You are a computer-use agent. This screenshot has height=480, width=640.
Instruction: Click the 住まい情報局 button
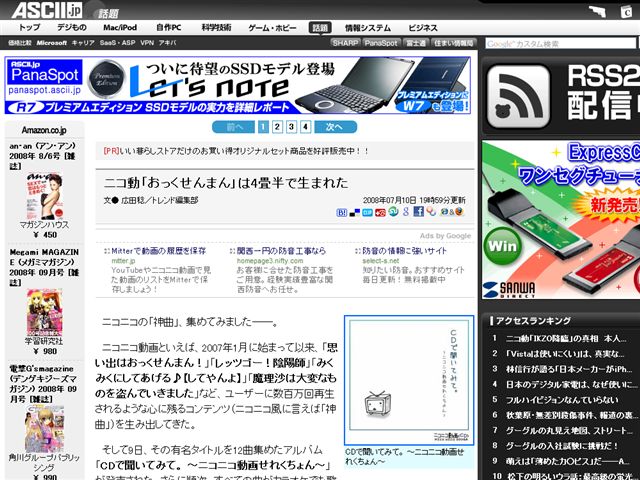pyautogui.click(x=454, y=43)
